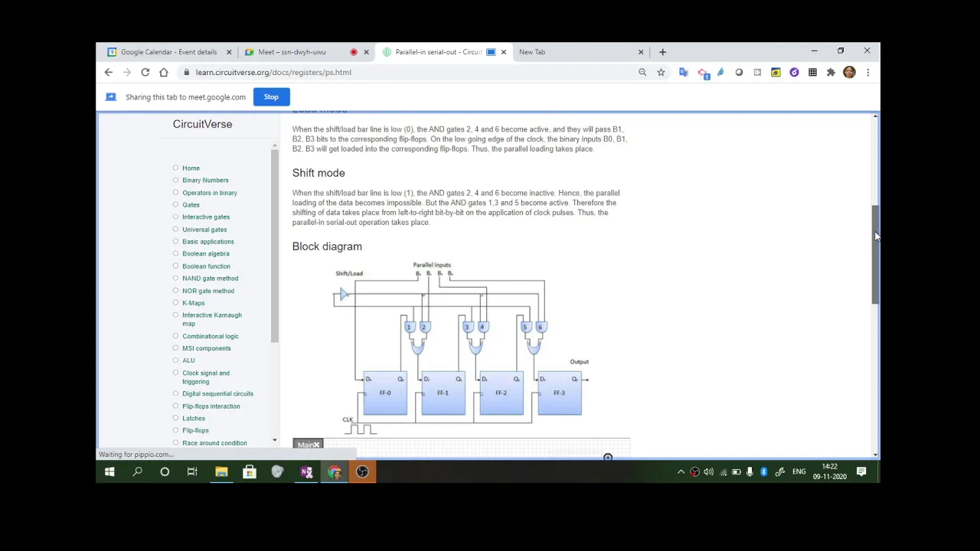Open Race around condition section
980x551 pixels.
point(214,442)
